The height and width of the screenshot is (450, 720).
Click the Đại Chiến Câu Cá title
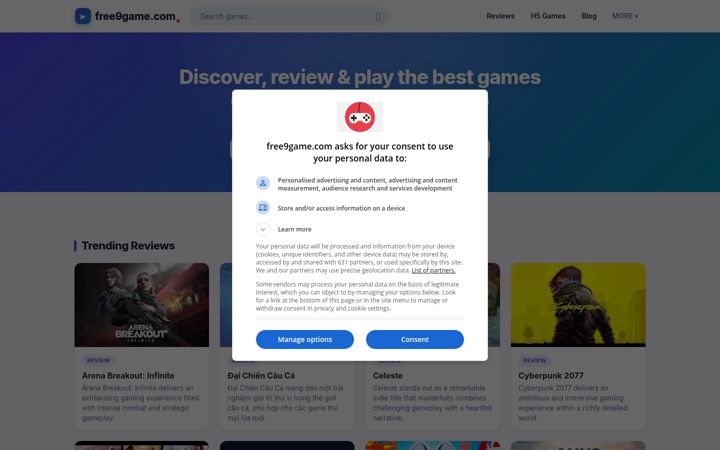coord(261,376)
